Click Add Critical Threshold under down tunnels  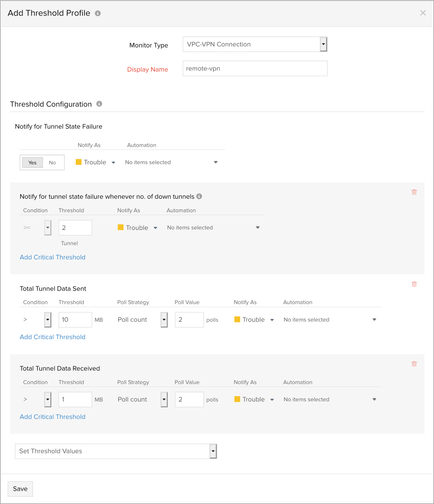tap(53, 257)
